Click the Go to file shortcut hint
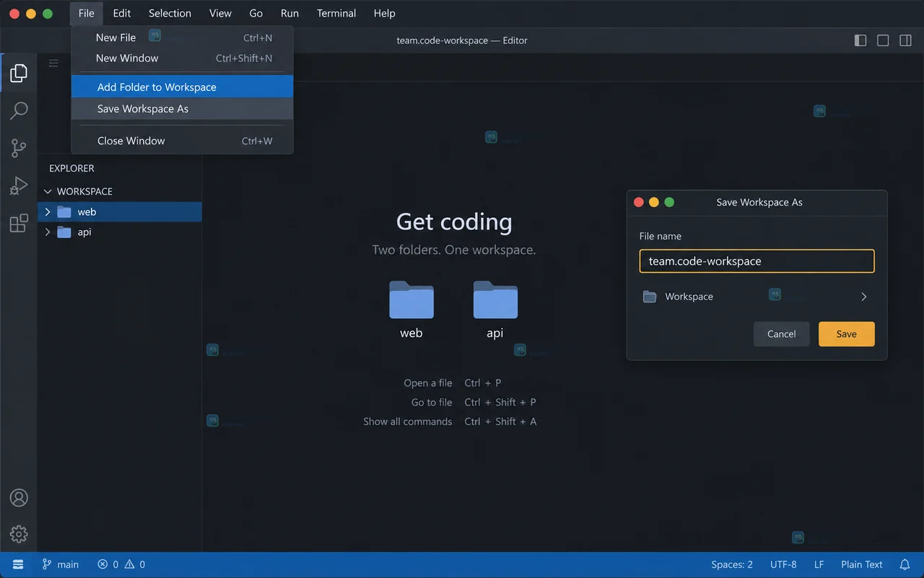Screen dimensions: 924x578 point(474,402)
